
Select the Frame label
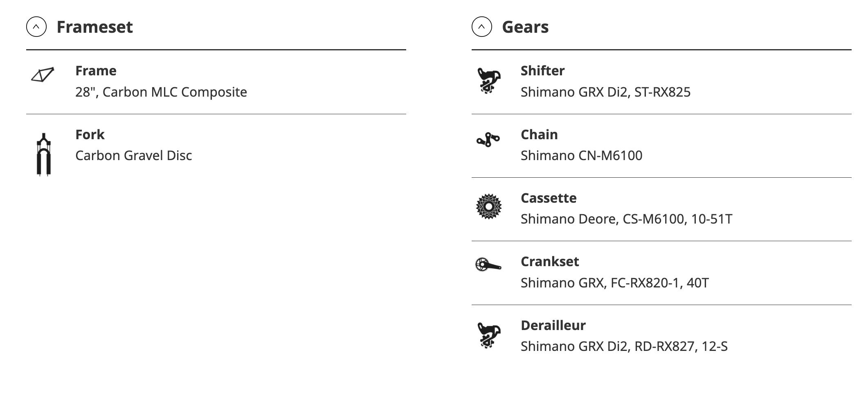click(x=96, y=71)
